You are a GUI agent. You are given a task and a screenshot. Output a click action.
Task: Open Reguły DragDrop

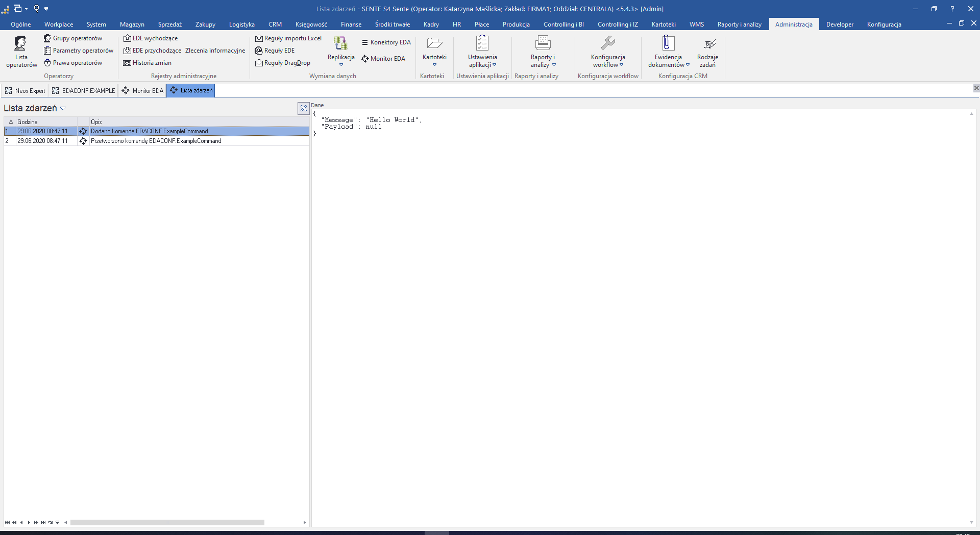point(283,63)
